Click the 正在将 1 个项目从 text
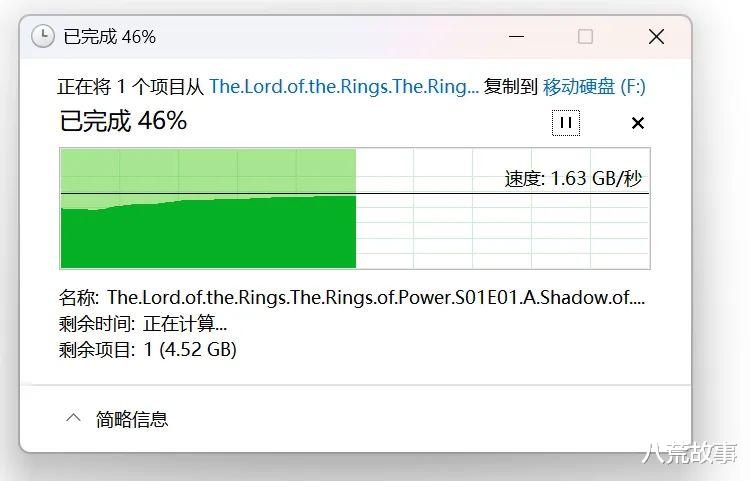The image size is (750, 481). [130, 86]
